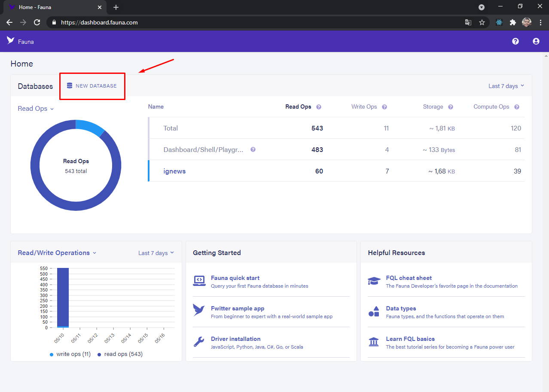Open the Chrome three-dot menu

[541, 22]
